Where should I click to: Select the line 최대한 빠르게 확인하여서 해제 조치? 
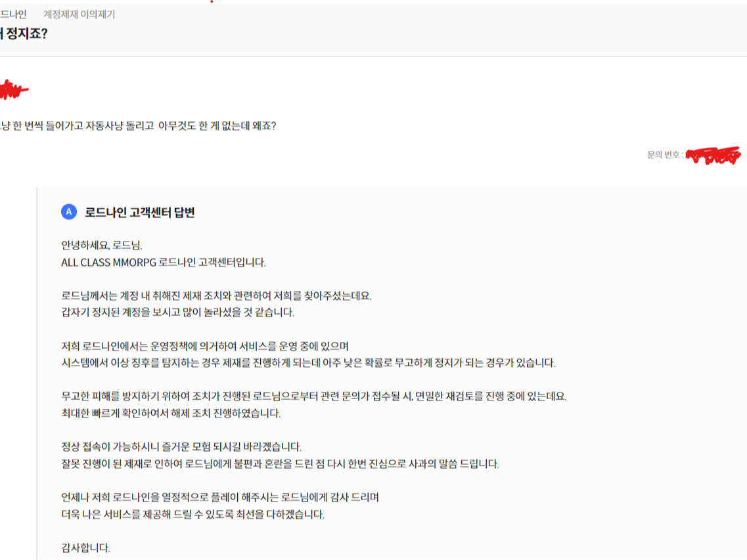pos(171,414)
